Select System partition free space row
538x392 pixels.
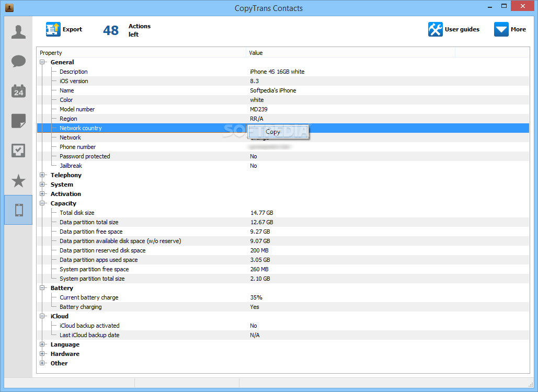coord(283,269)
